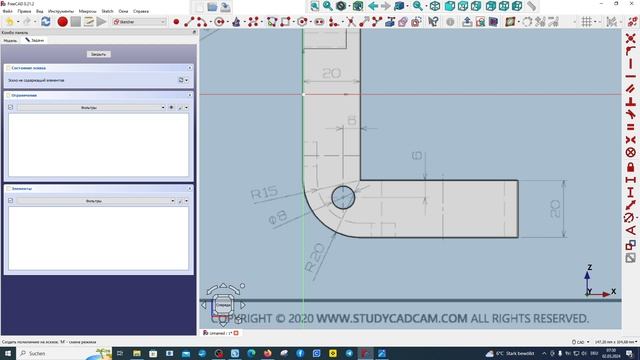Open the Правка menu

[24, 11]
